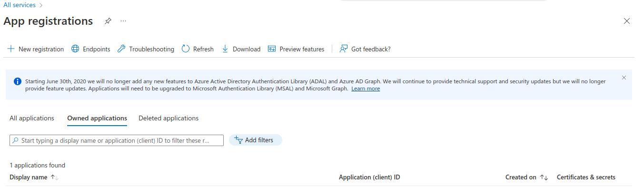The image size is (644, 187).
Task: Click the Got feedback? button
Action: tap(365, 49)
